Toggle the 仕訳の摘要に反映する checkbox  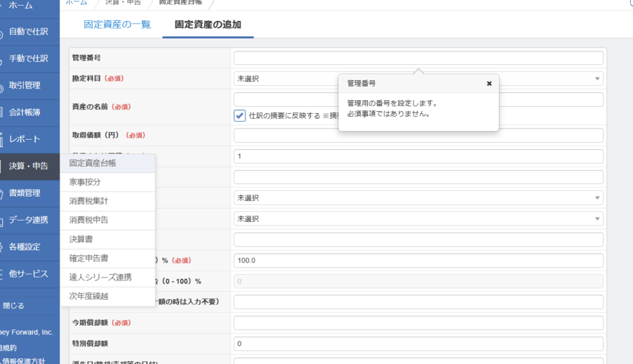[x=240, y=116]
